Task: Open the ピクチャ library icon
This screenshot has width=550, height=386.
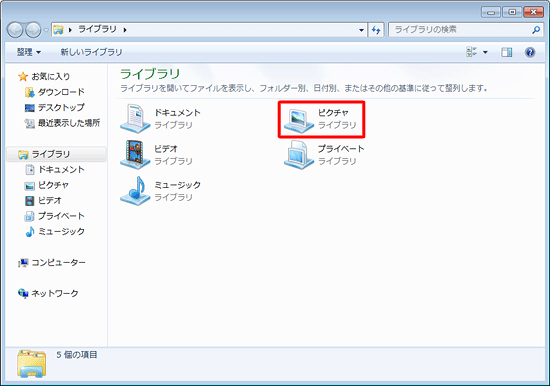Action: pyautogui.click(x=299, y=120)
